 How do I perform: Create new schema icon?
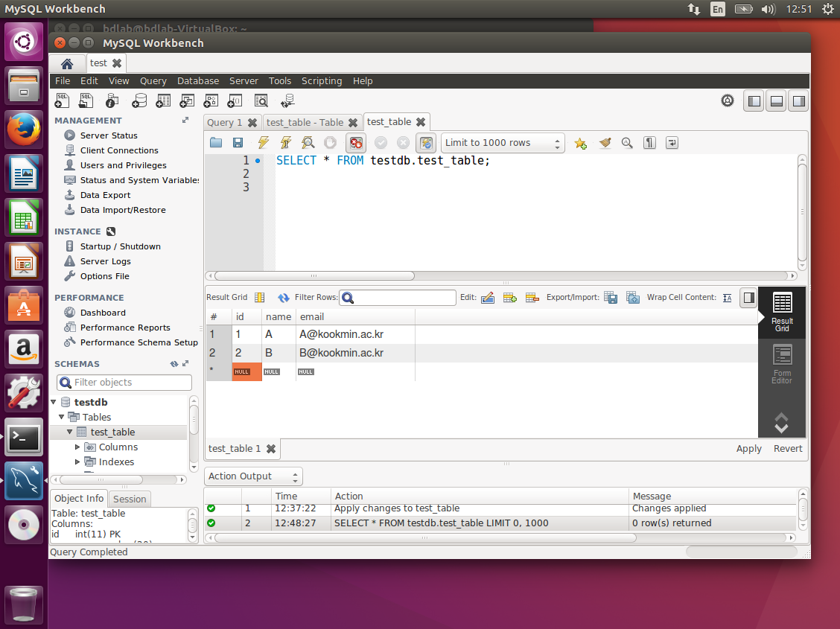click(139, 100)
